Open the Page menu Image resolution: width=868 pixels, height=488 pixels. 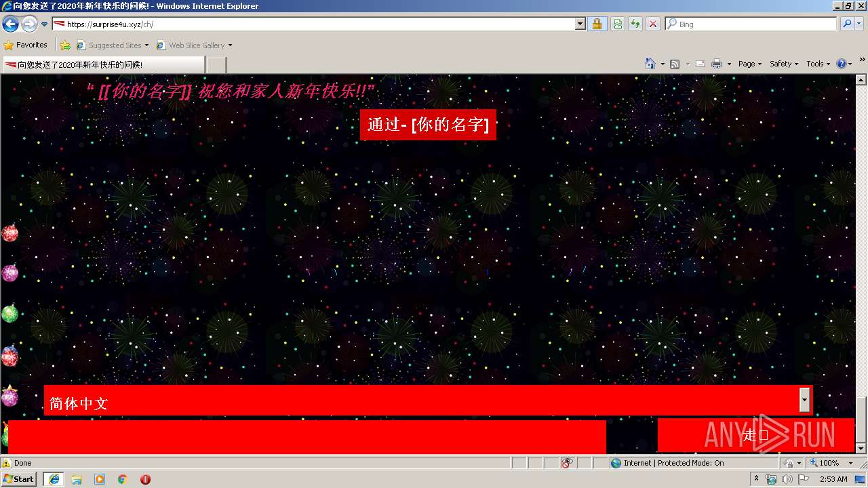[750, 64]
